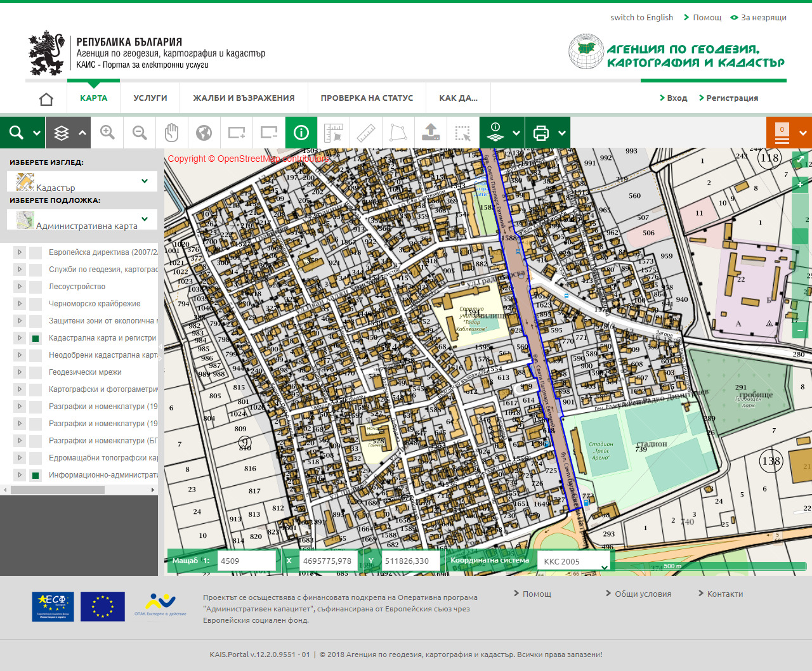Click the globe full extent icon
Viewport: 812px width, 671px height.
204,133
